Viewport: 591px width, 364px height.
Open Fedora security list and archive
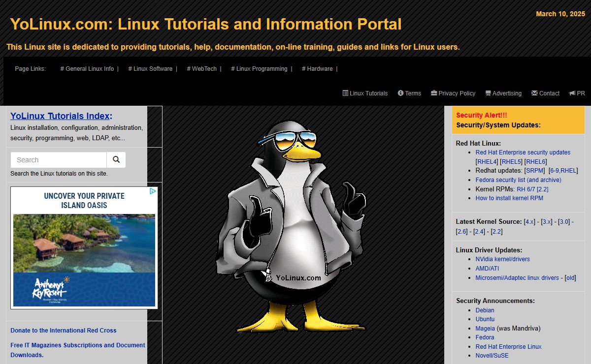coord(519,180)
